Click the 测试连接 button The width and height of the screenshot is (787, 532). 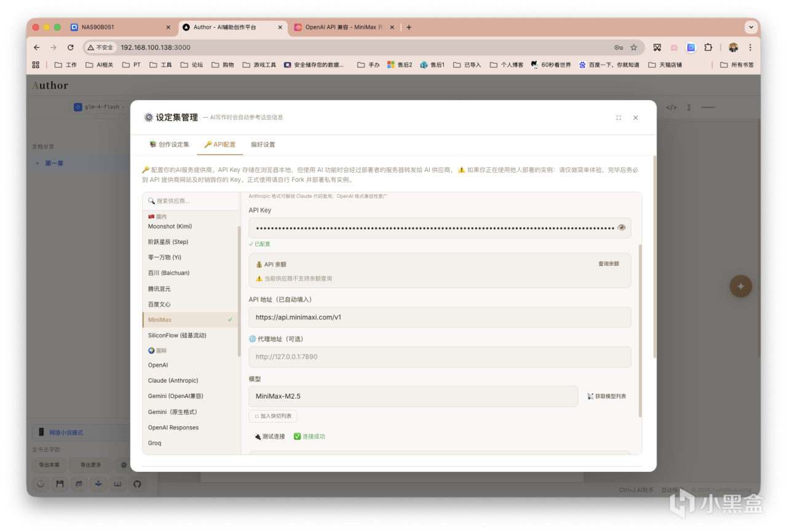(x=269, y=436)
